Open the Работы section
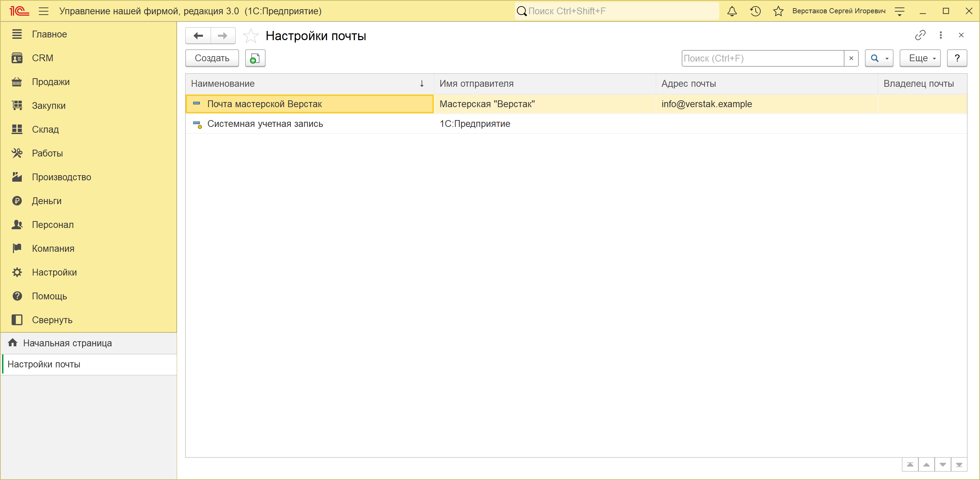This screenshot has width=980, height=480. (x=89, y=153)
